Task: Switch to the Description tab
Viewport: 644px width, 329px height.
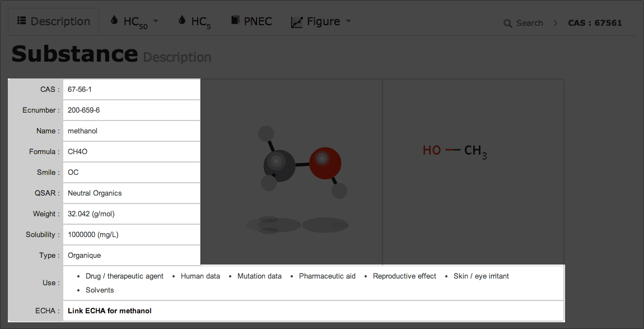Action: [x=54, y=21]
